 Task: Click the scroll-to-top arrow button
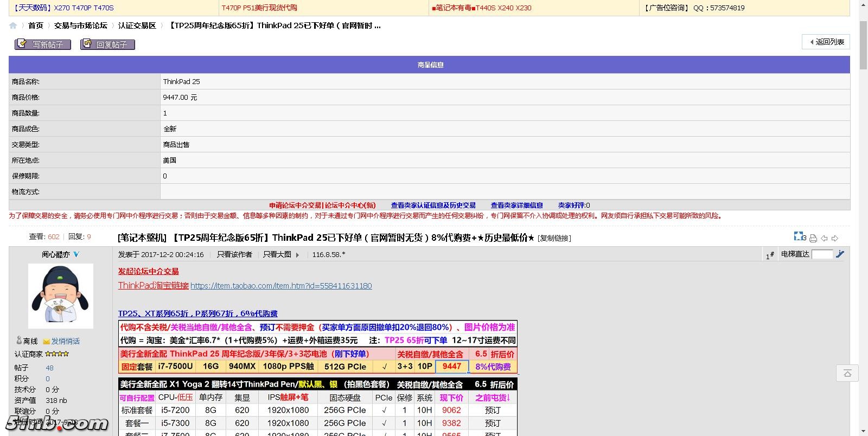tap(847, 373)
